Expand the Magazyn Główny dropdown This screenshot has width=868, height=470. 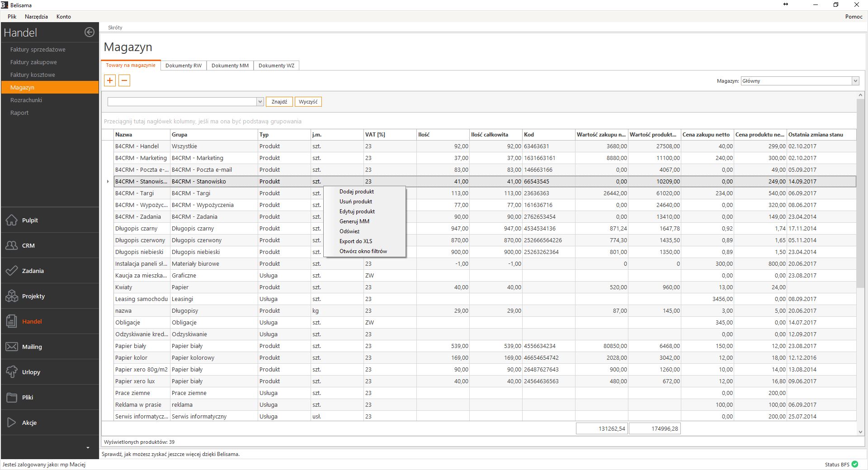click(855, 81)
